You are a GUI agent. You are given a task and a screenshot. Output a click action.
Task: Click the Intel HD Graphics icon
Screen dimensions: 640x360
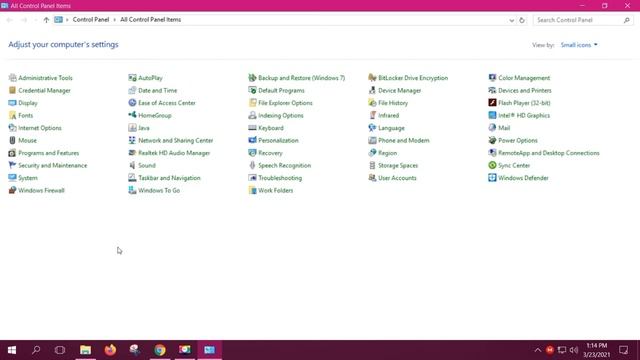(x=492, y=116)
